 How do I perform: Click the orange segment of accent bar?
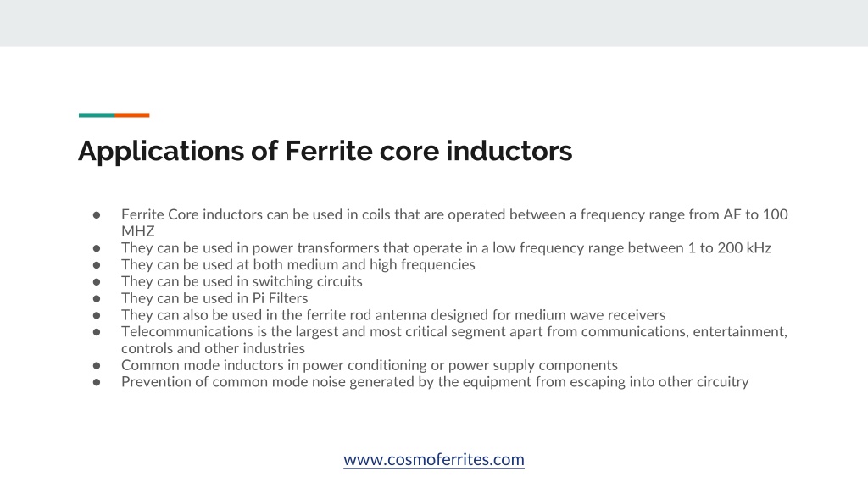[131, 115]
